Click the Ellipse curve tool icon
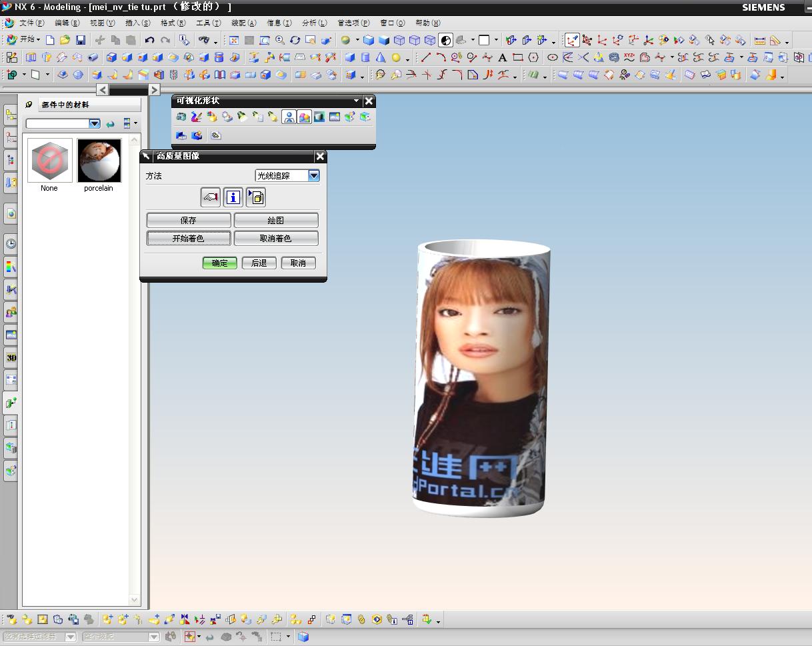The image size is (812, 646). click(x=553, y=57)
